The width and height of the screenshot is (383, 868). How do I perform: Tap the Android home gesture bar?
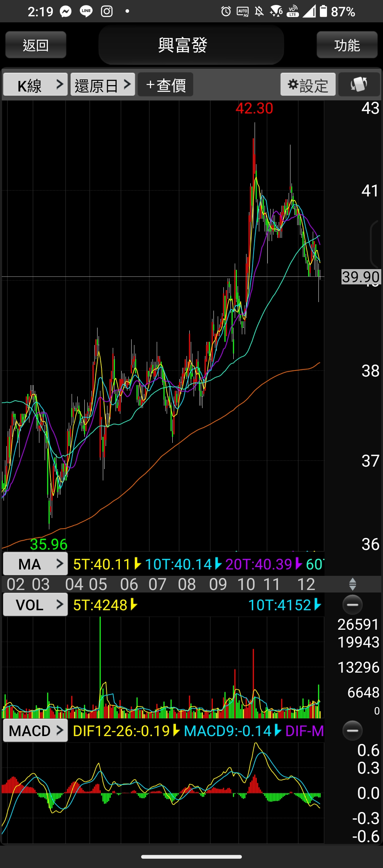tap(191, 857)
